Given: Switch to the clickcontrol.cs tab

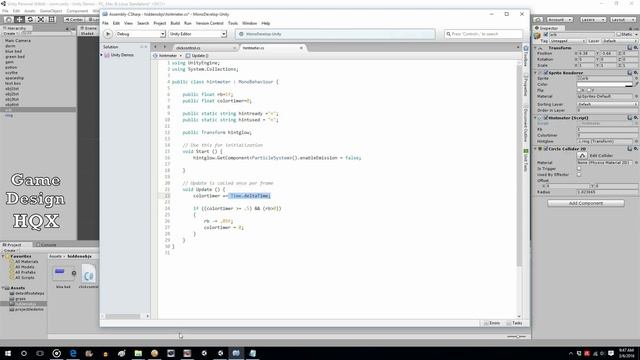Looking at the screenshot, I should tap(204, 48).
